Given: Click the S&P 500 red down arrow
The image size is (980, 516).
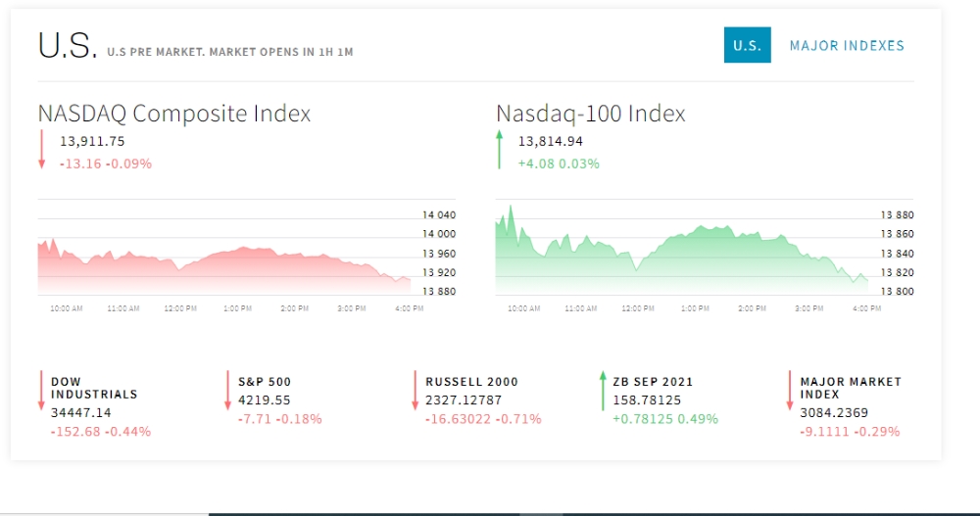Looking at the screenshot, I should [x=228, y=391].
